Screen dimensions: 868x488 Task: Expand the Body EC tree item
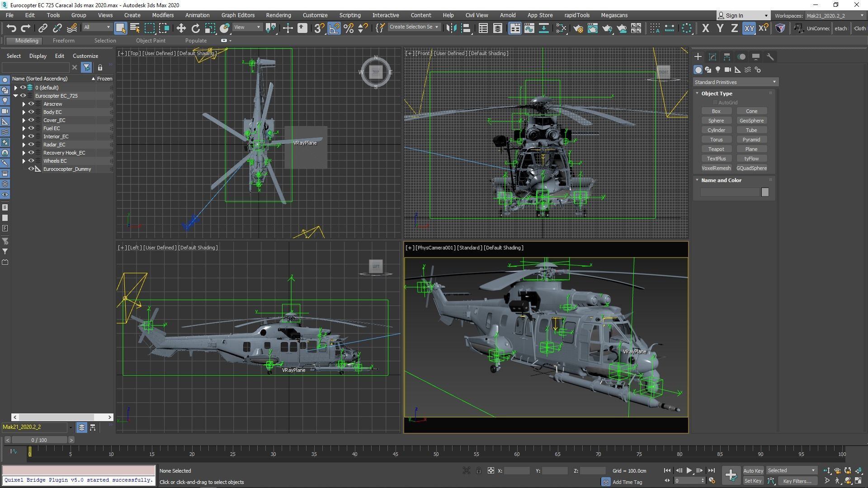(x=24, y=112)
